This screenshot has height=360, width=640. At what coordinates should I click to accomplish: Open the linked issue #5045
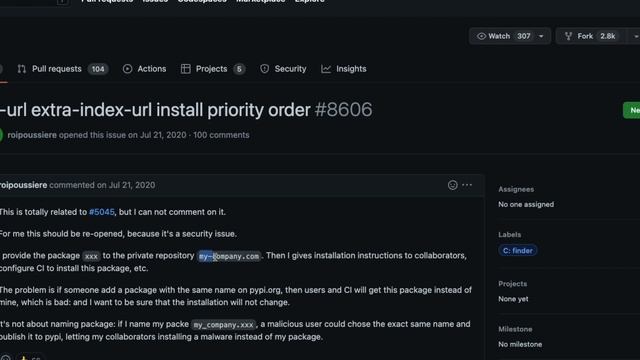pos(102,212)
